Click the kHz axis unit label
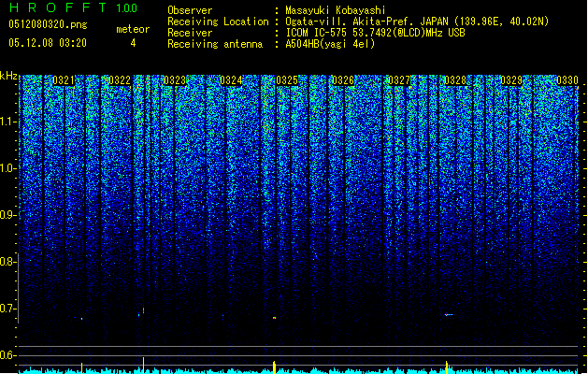This screenshot has width=588, height=374. coord(8,76)
